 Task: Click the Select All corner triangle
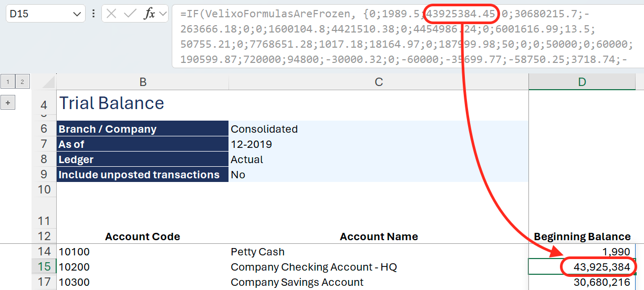point(48,82)
